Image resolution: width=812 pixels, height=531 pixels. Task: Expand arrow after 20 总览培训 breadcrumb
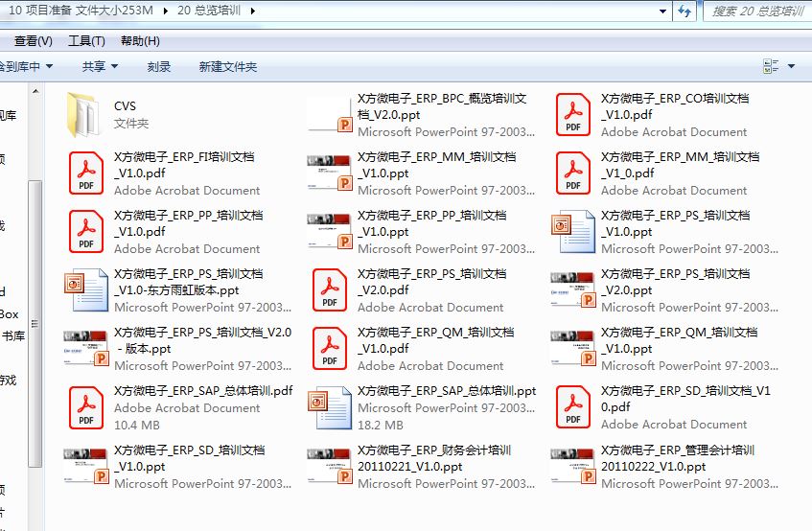[253, 11]
